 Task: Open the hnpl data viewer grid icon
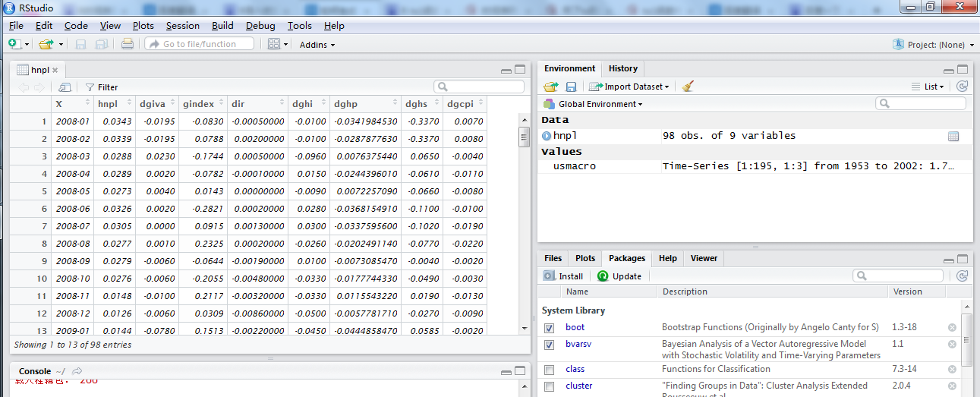click(953, 136)
